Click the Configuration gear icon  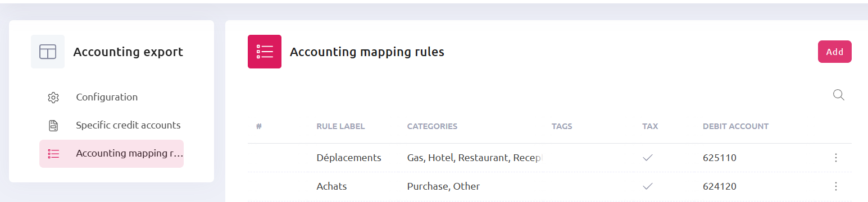53,98
